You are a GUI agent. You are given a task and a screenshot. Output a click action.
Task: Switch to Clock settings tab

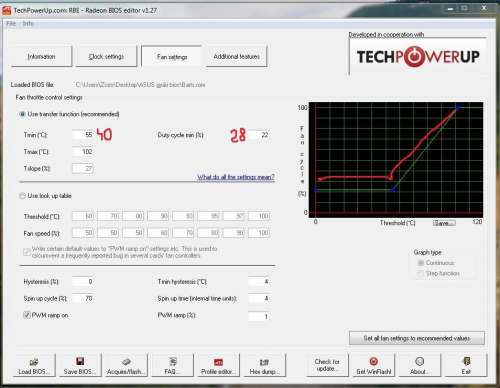(106, 56)
